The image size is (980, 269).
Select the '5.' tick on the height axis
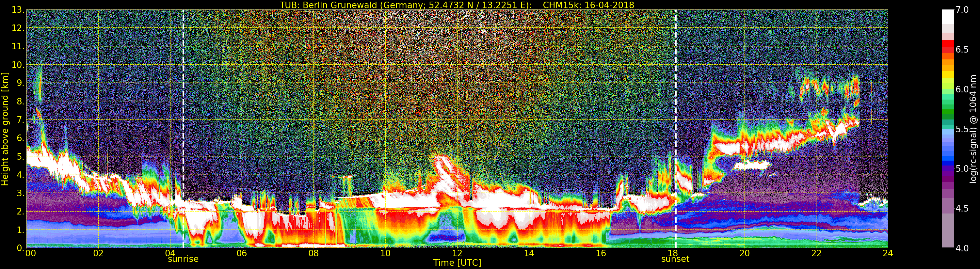click(20, 157)
